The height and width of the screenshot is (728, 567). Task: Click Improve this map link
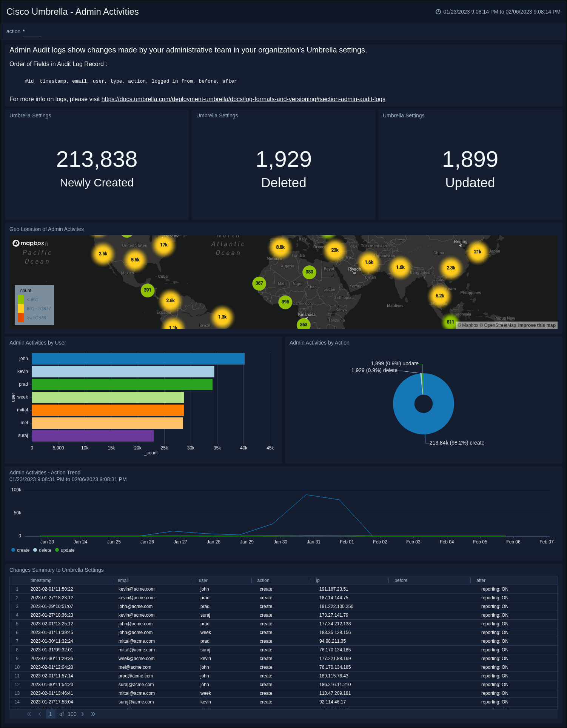[536, 325]
